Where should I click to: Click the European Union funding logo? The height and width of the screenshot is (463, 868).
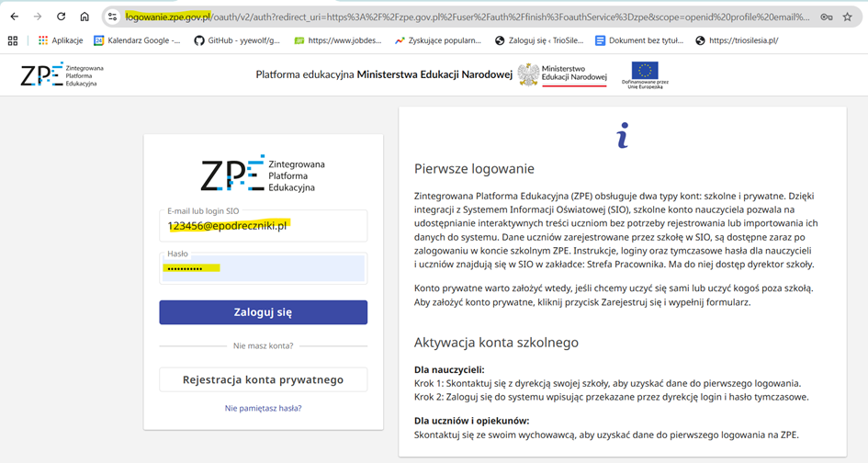pos(645,73)
